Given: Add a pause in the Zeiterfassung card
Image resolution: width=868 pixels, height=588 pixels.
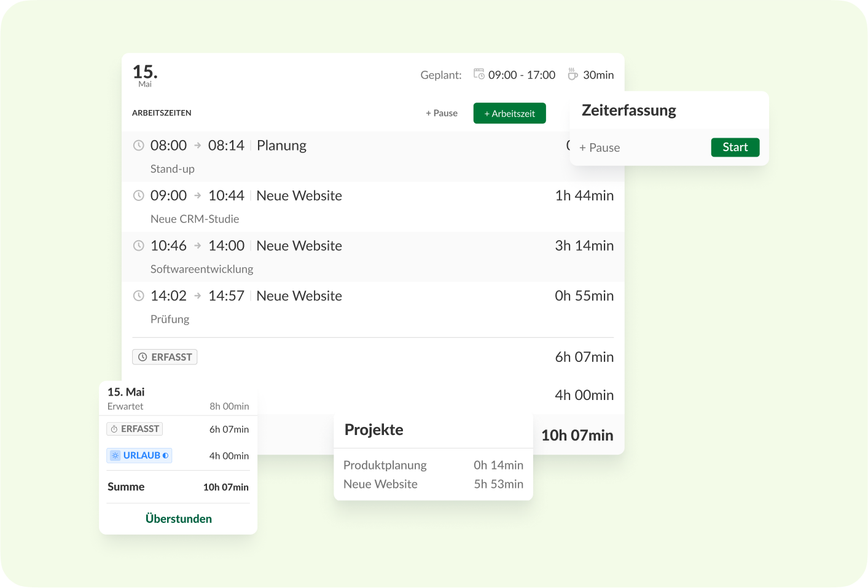Looking at the screenshot, I should 600,147.
